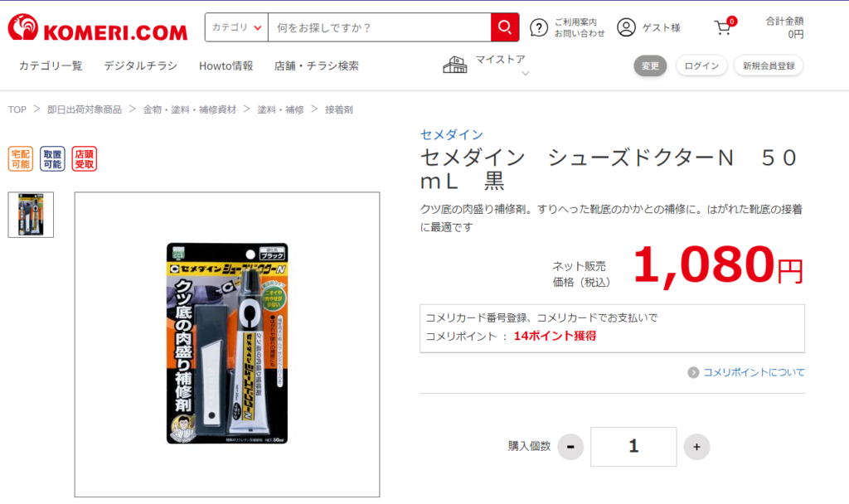
Task: Select the product thumbnail image
Action: (x=31, y=215)
